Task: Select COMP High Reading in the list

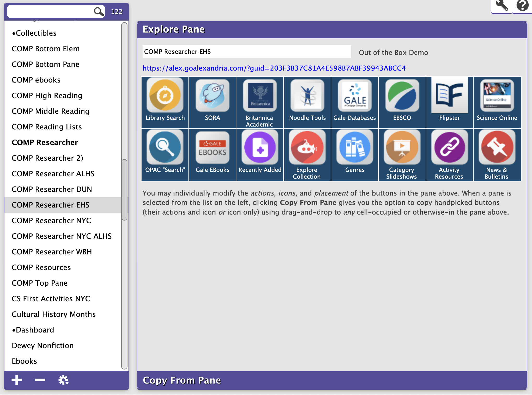Action: (x=63, y=96)
